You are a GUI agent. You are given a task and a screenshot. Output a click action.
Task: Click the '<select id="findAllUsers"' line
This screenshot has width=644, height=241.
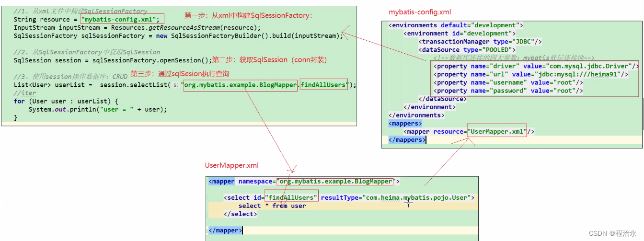pos(349,197)
